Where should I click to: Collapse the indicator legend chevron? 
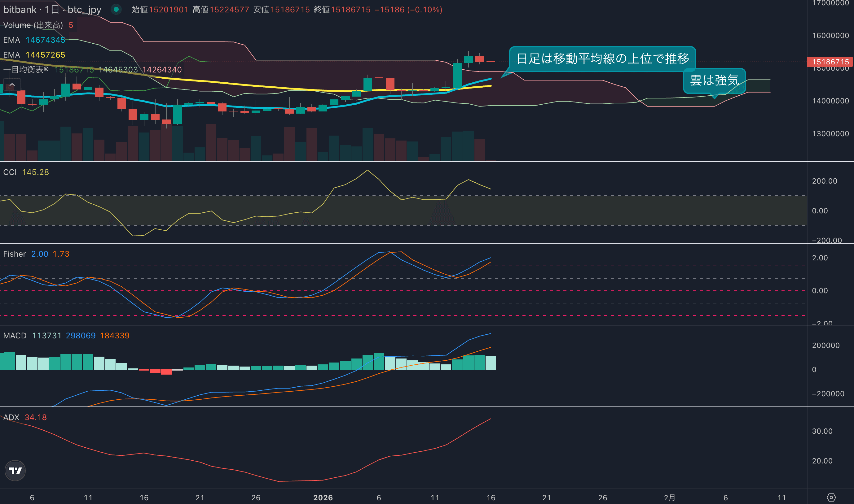click(12, 85)
